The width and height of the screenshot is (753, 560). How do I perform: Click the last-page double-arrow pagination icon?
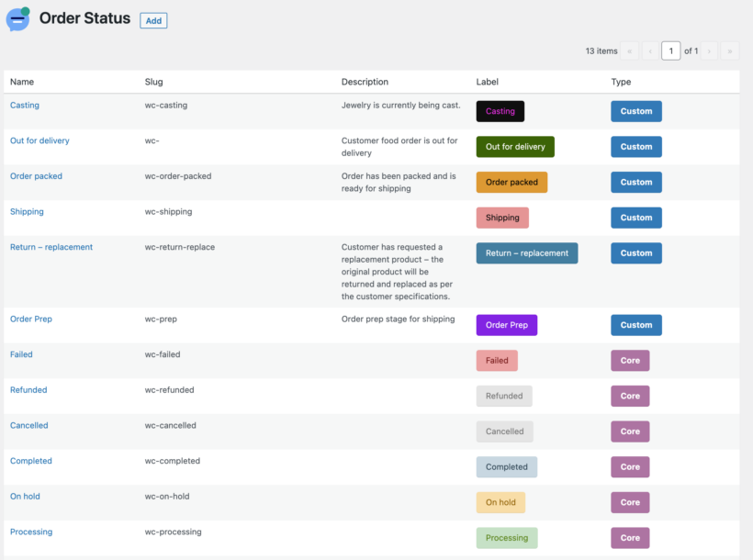coord(729,50)
